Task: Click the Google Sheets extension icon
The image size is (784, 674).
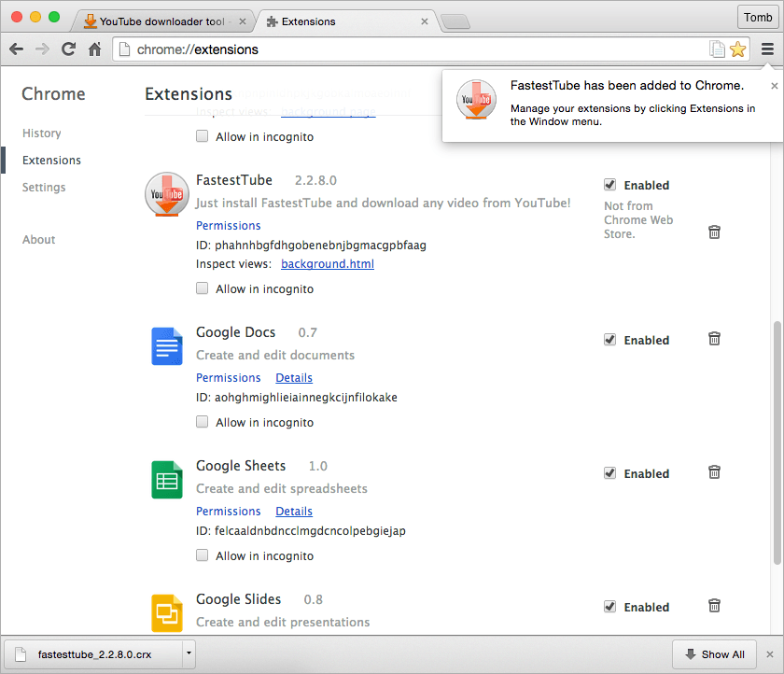Action: point(167,480)
